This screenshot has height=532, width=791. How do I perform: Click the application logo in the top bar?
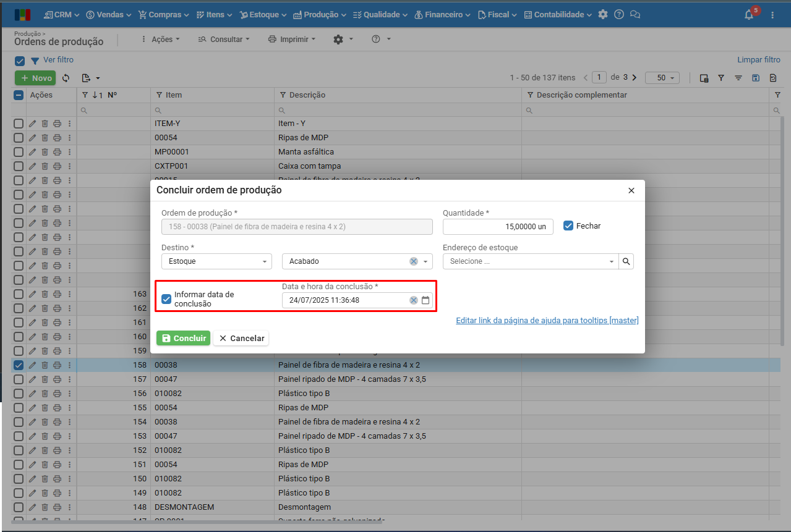(22, 14)
